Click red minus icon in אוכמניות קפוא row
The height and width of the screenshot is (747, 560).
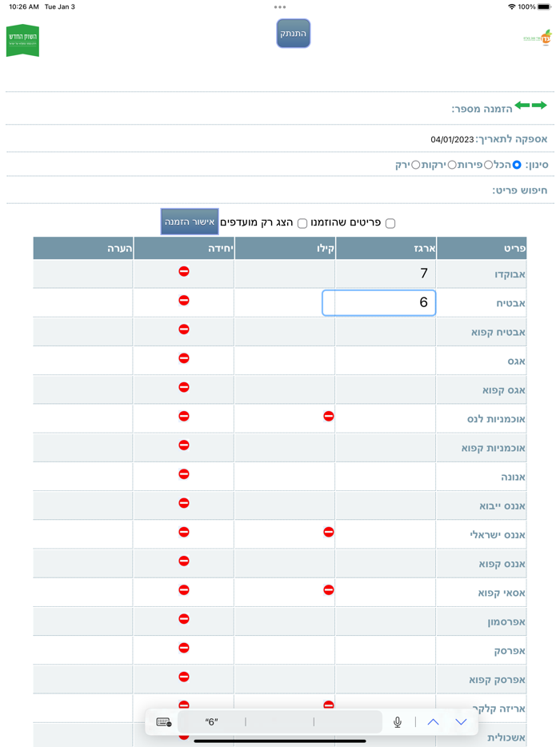coord(184,445)
